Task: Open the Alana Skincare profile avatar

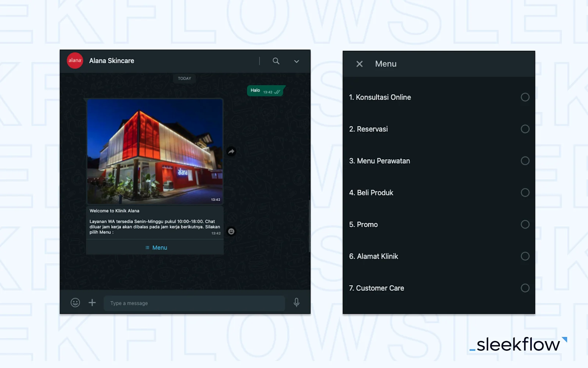Action: coord(75,61)
